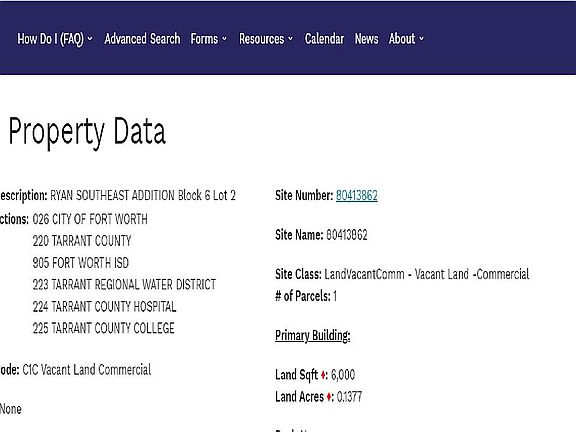
Task: Open the How Do I (FAQ) menu
Action: 55,39
